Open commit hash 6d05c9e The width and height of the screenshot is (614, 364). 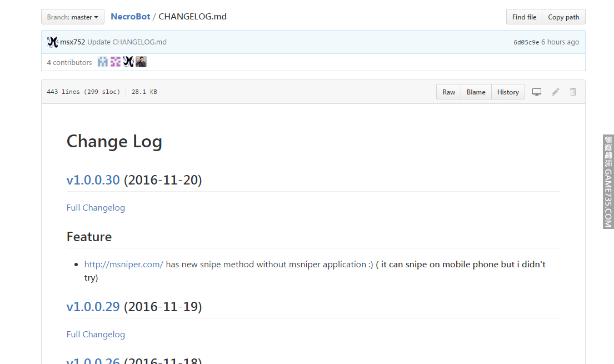(526, 42)
